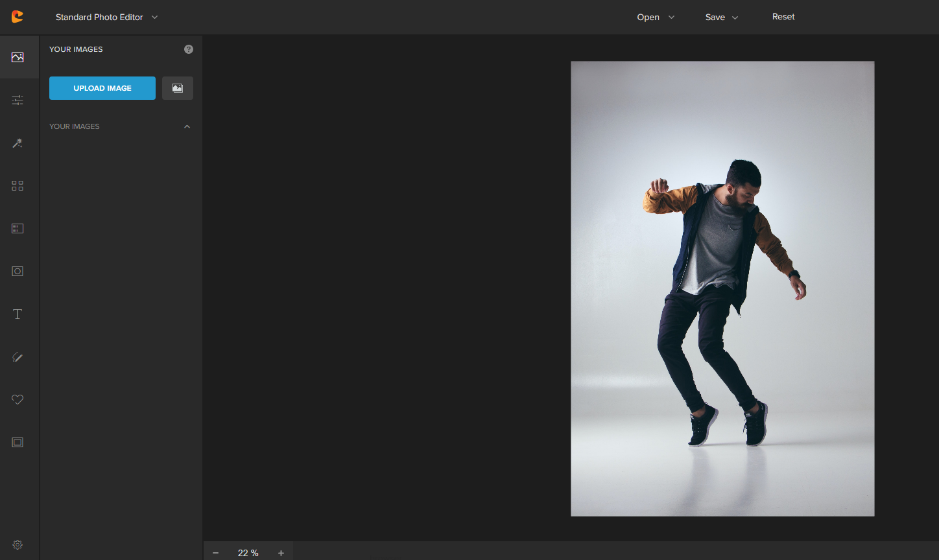Viewport: 939px width, 560px height.
Task: Open the Masks circle-in-square panel
Action: click(x=18, y=272)
